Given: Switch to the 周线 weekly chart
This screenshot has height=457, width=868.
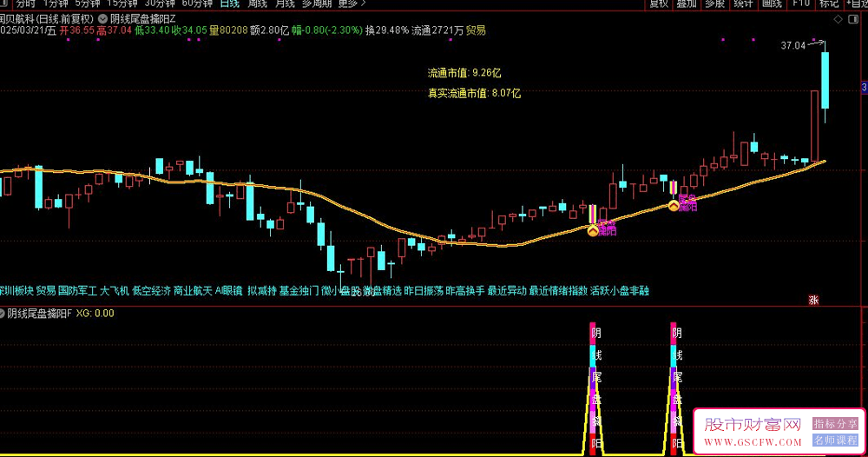Looking at the screenshot, I should tap(258, 3).
